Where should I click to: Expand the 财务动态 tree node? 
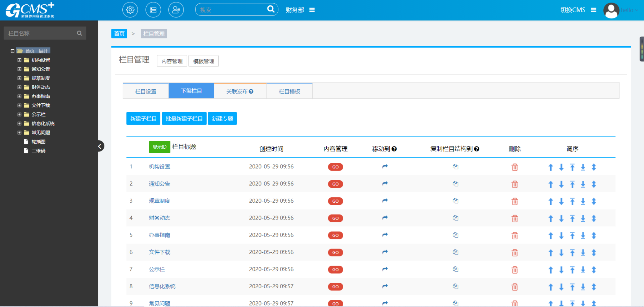(19, 87)
